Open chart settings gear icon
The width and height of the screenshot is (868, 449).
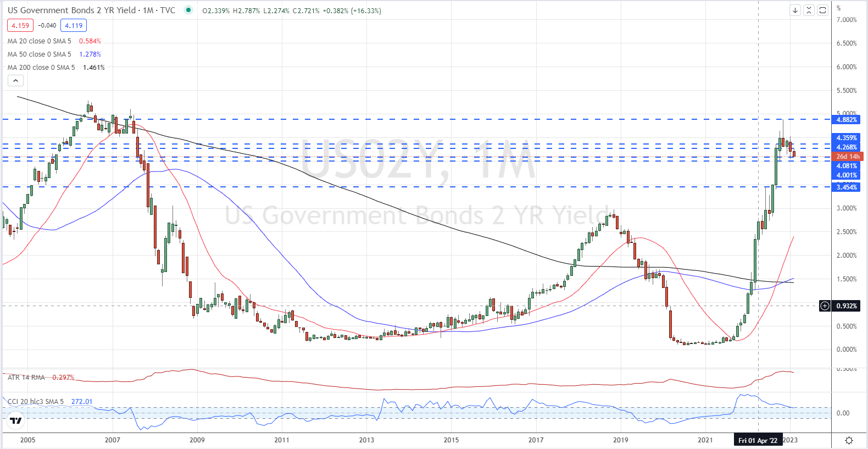pos(849,440)
